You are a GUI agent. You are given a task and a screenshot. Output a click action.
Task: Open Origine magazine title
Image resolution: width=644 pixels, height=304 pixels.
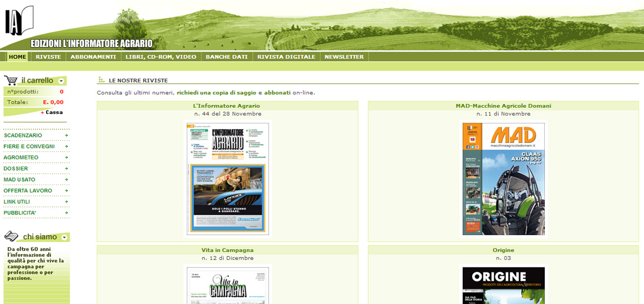pos(503,250)
